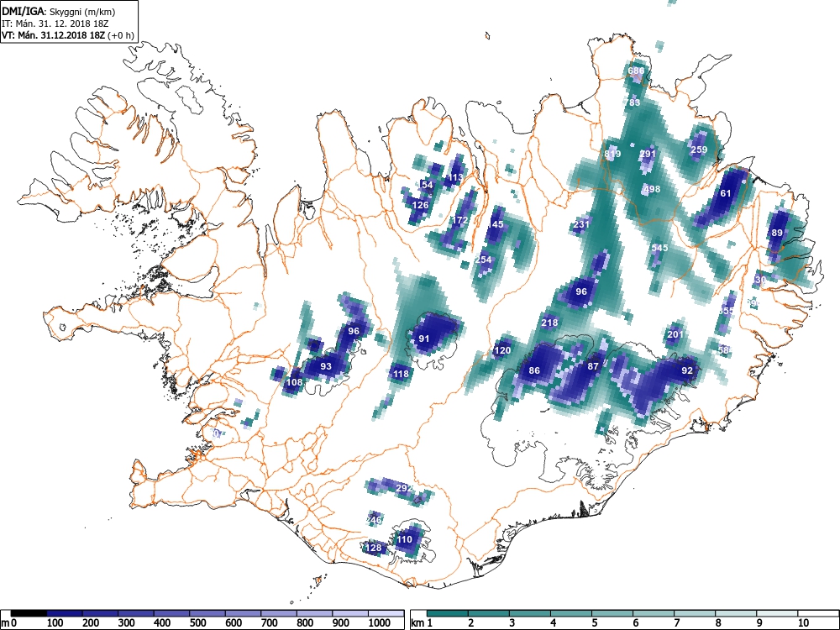Select the 61 visibility value
Image resolution: width=840 pixels, height=630 pixels.
coord(726,193)
